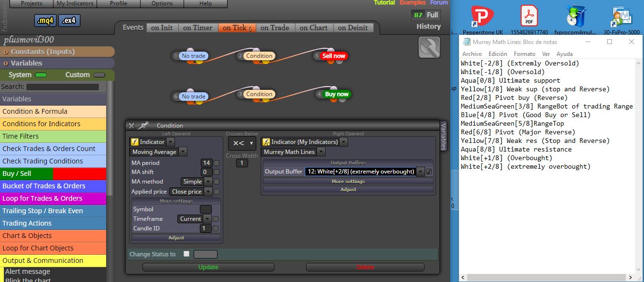Image resolution: width=644 pixels, height=282 pixels.
Task: Click the .ex4 compile button
Action: 69,21
